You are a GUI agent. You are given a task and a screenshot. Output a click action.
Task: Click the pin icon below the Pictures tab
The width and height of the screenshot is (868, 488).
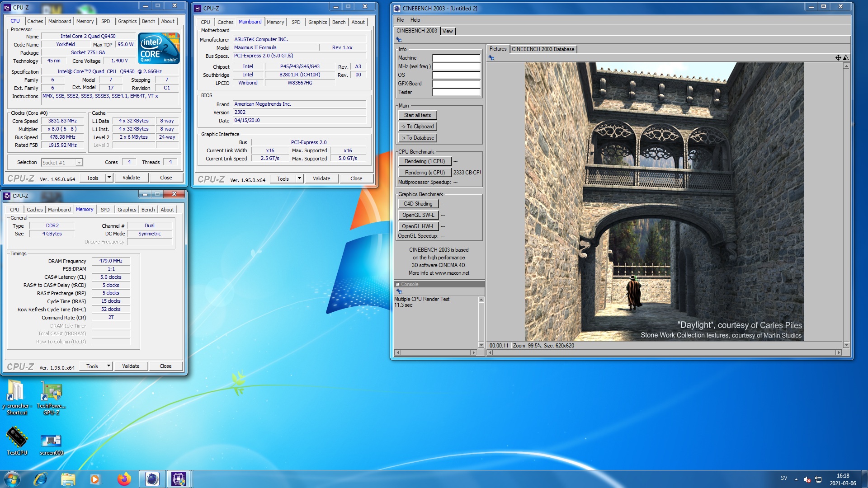click(x=491, y=58)
